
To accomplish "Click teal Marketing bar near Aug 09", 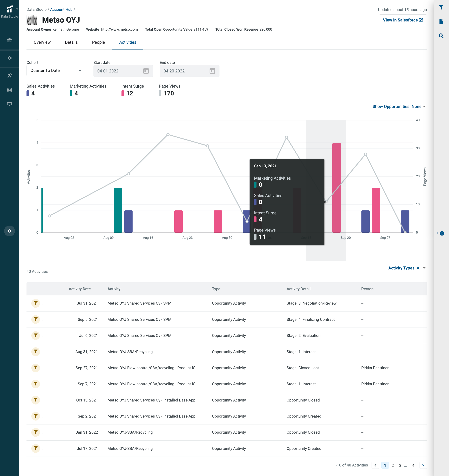I will pyautogui.click(x=118, y=210).
